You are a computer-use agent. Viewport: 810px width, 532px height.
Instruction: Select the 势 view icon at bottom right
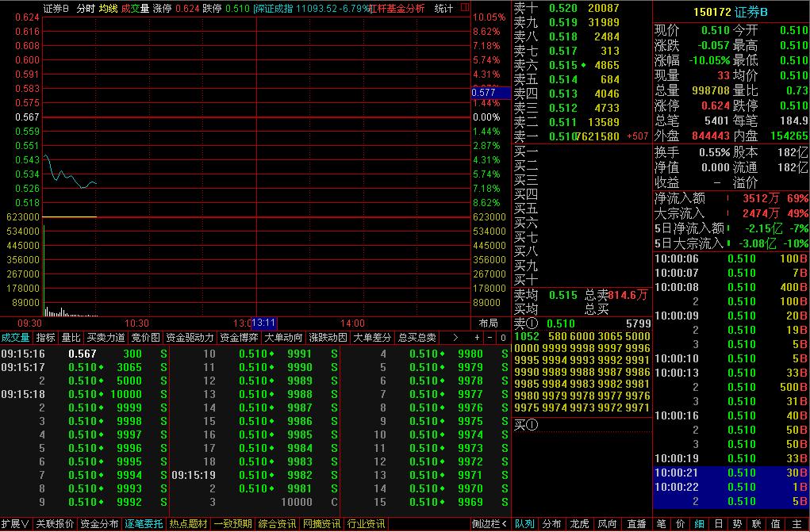738,524
